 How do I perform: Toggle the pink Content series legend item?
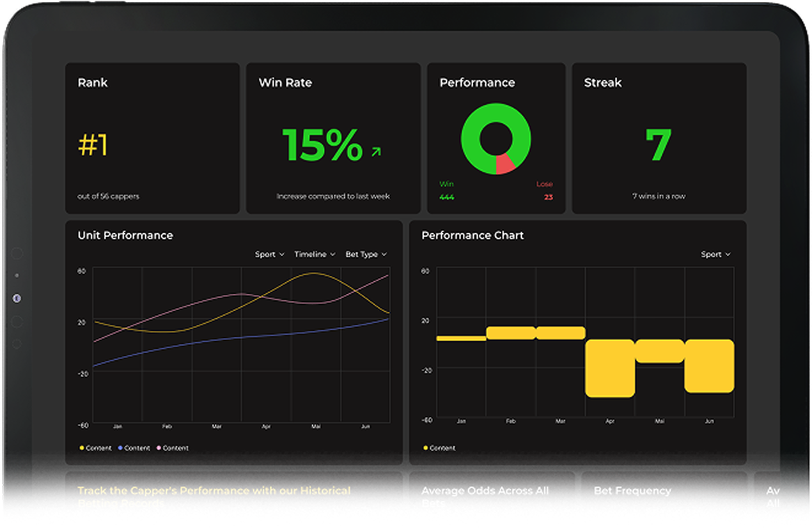(172, 448)
